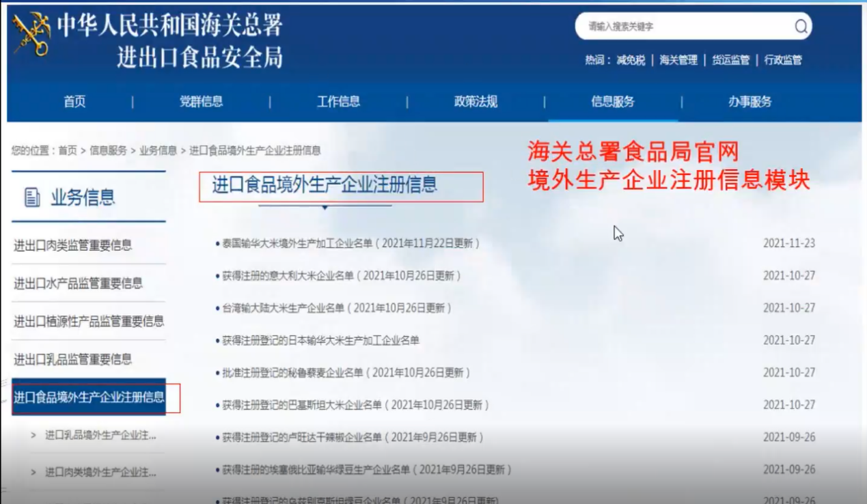
Task: Go to 政策法规 in the navigation bar
Action: click(476, 102)
